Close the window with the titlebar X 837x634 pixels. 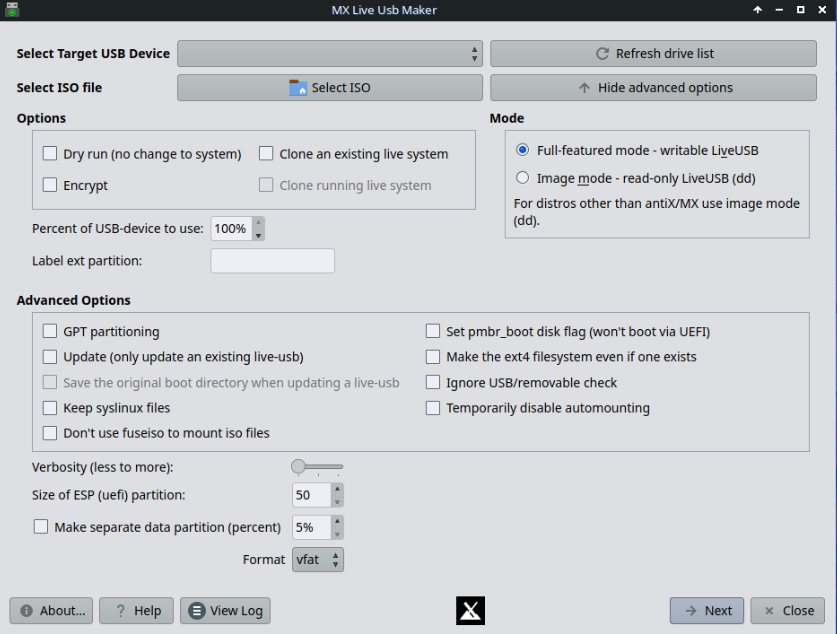(x=822, y=10)
